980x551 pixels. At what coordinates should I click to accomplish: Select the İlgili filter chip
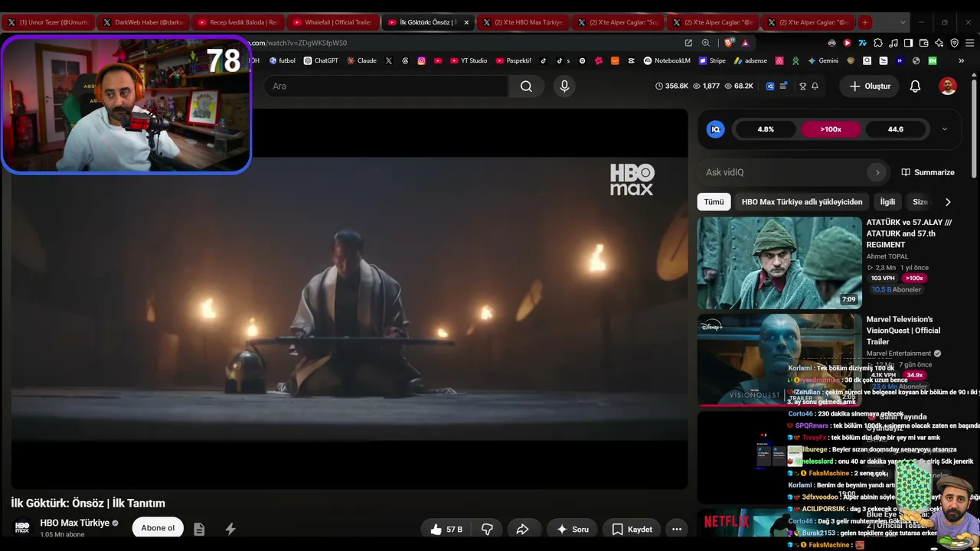pyautogui.click(x=887, y=202)
